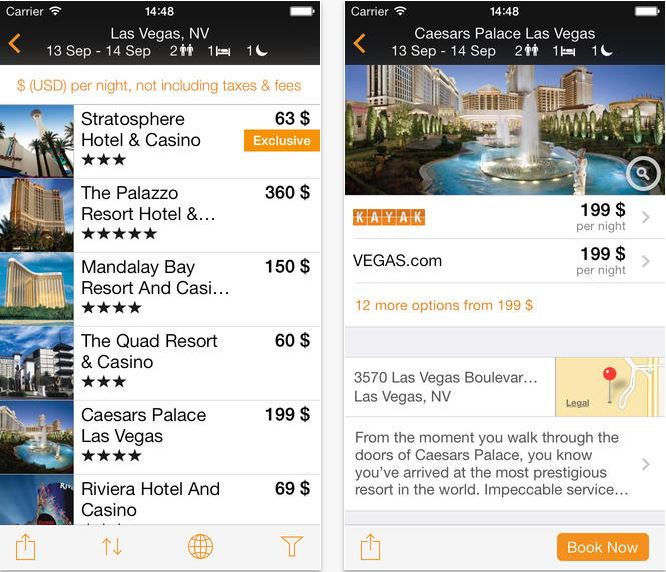Tap the back arrow on Caesars Palace screen
This screenshot has height=572, width=666.
pyautogui.click(x=359, y=44)
